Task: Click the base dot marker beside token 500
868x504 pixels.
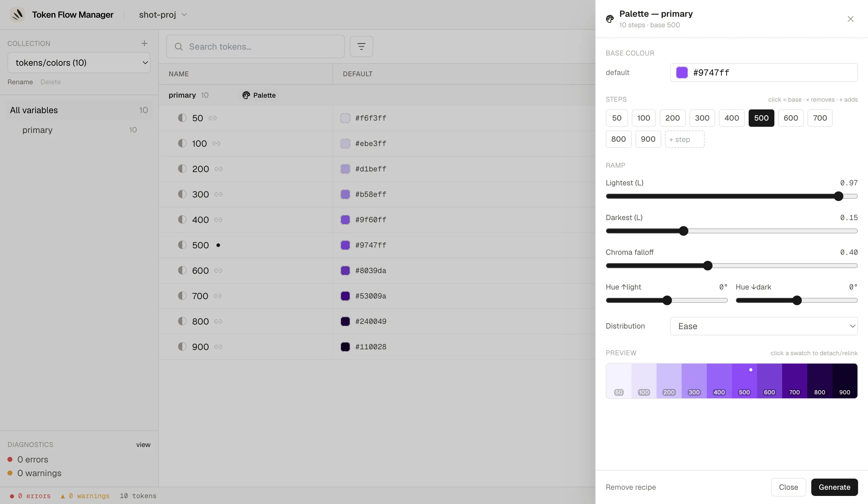Action: click(218, 245)
